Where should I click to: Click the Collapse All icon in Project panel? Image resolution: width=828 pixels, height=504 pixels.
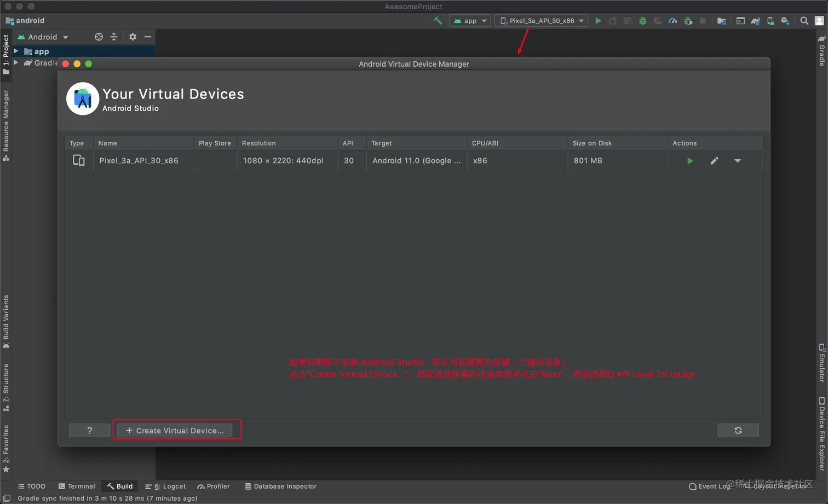[114, 37]
